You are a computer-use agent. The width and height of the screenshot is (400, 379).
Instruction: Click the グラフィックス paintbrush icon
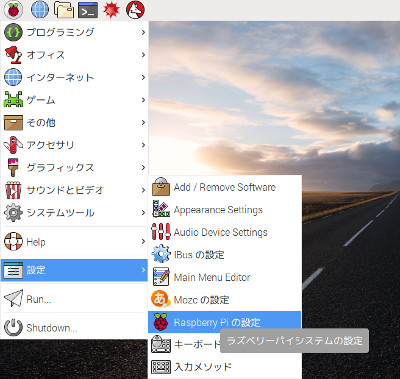pos(13,167)
